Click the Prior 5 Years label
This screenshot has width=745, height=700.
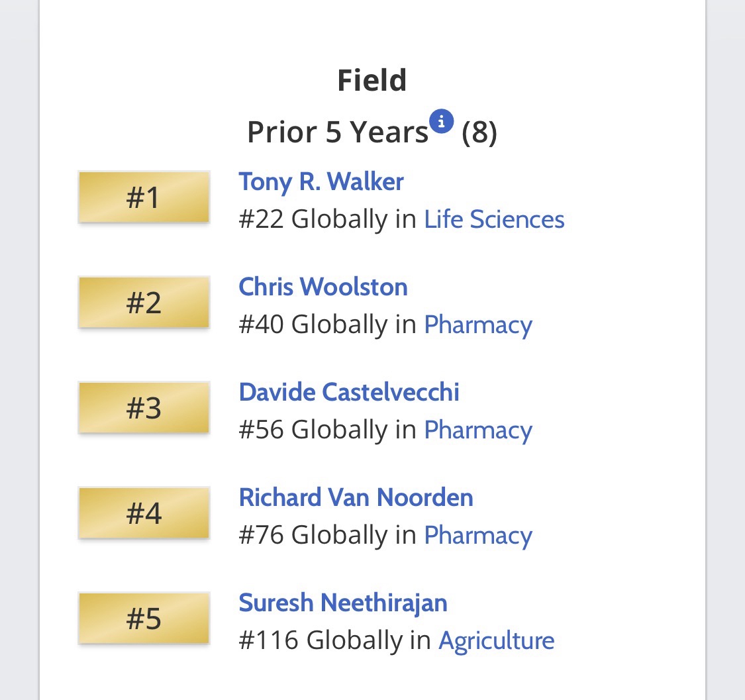(x=338, y=132)
